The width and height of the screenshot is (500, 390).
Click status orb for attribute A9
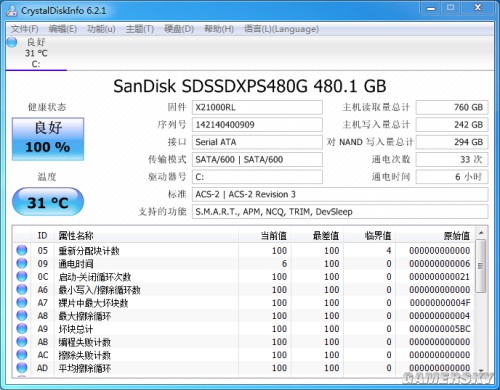pos(22,328)
